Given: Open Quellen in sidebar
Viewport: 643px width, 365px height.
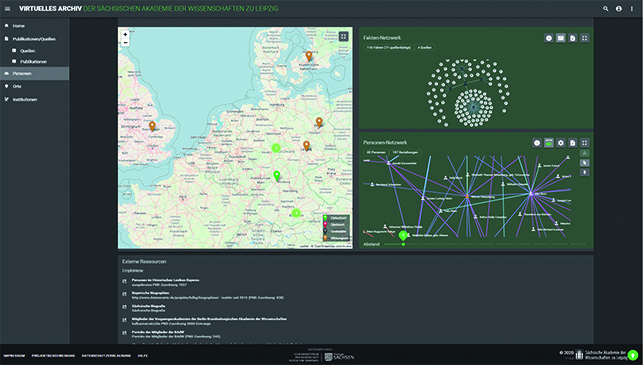Looking at the screenshot, I should click(x=34, y=50).
